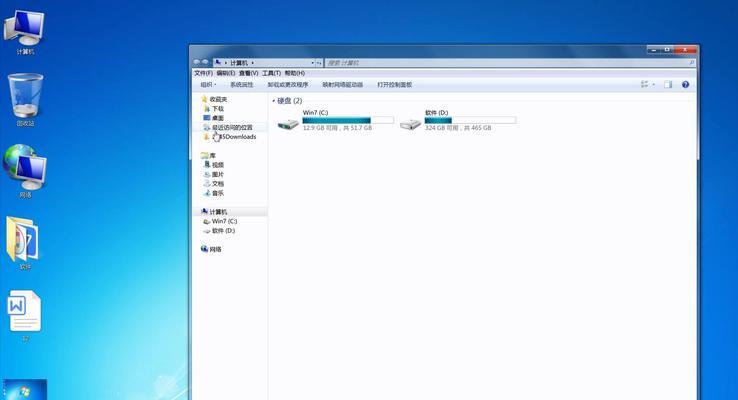Go back with the Explorer back arrow
This screenshot has height=400, width=738.
point(197,63)
